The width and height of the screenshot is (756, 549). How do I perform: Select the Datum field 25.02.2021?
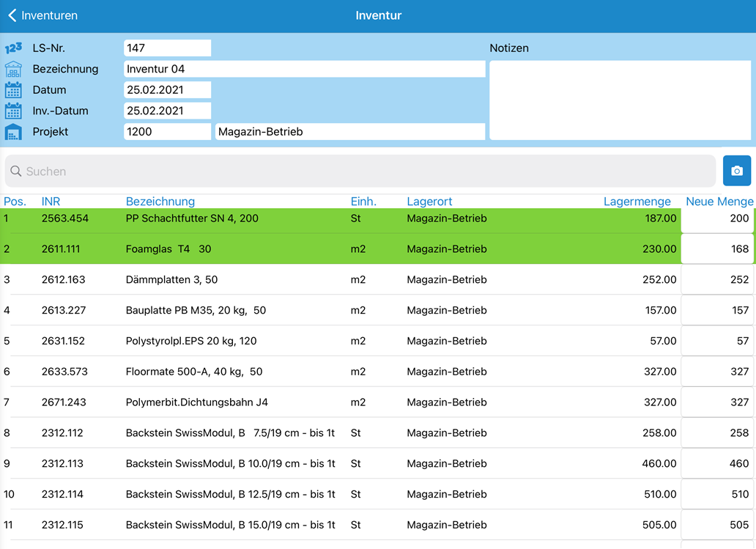pyautogui.click(x=167, y=89)
